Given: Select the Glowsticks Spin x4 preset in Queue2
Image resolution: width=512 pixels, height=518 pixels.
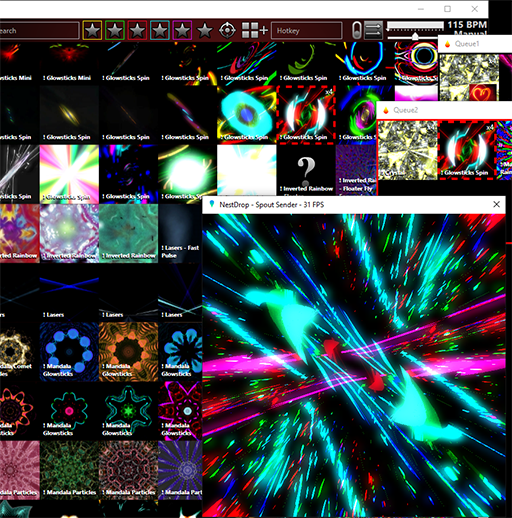Looking at the screenshot, I should pyautogui.click(x=466, y=150).
